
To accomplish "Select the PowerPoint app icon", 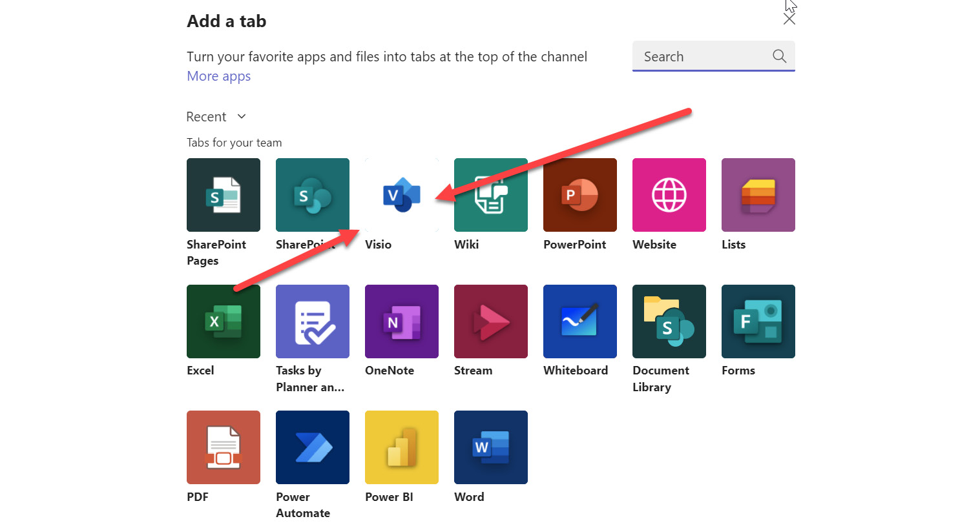I will 580,195.
